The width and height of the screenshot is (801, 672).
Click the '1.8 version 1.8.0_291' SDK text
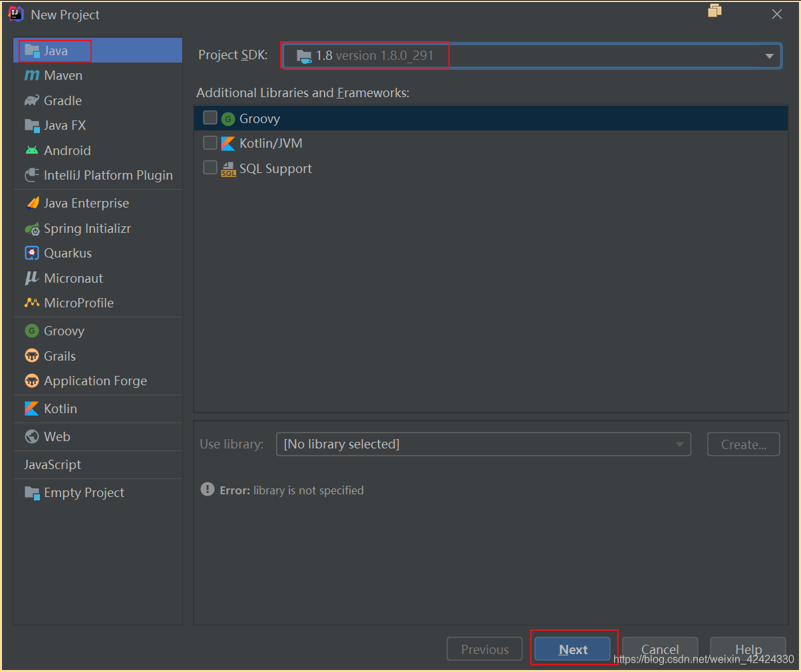coord(375,56)
